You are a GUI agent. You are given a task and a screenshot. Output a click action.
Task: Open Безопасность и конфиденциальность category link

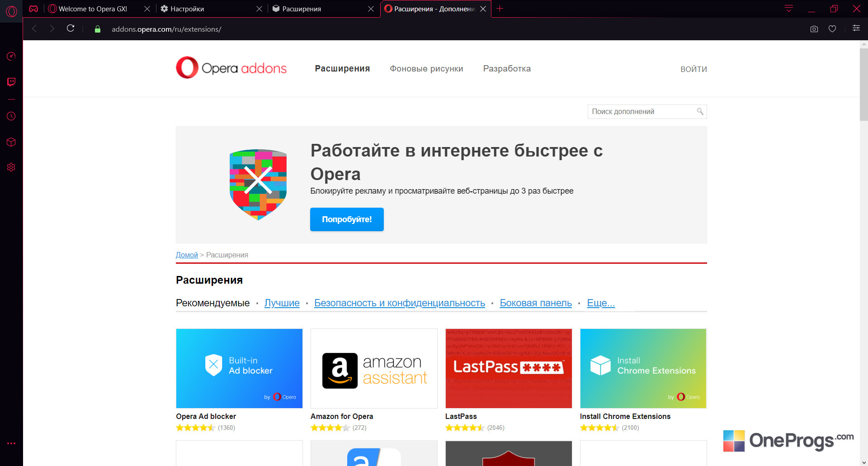tap(400, 303)
